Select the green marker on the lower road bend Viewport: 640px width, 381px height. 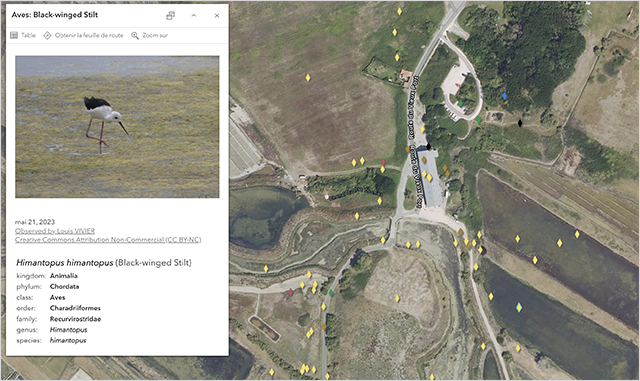coord(331,293)
